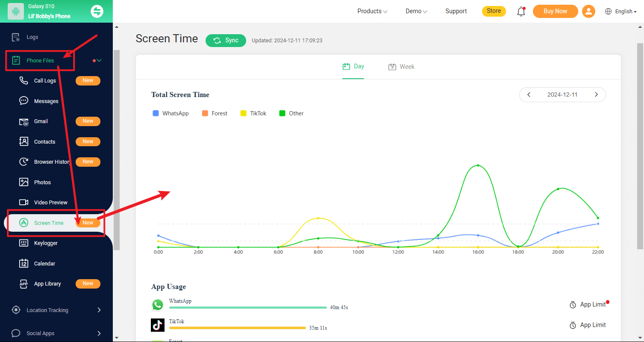Toggle Forest series in chart legend

pos(215,113)
